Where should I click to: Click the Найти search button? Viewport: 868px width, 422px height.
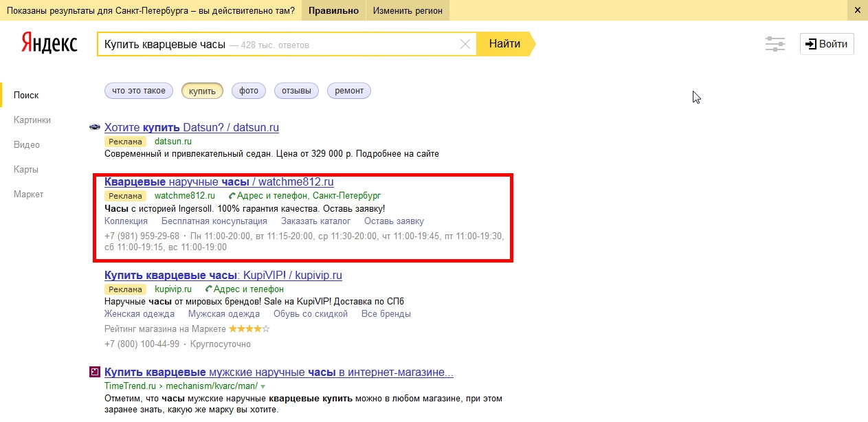[505, 44]
